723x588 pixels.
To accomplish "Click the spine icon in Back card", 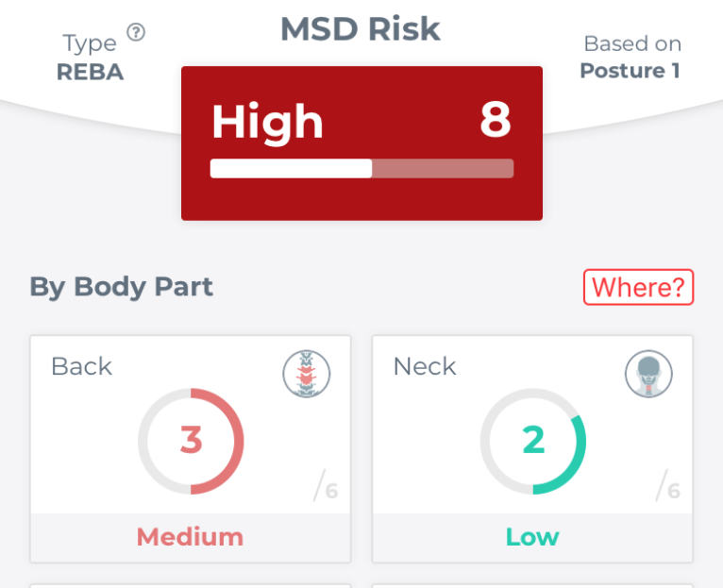I will point(306,374).
